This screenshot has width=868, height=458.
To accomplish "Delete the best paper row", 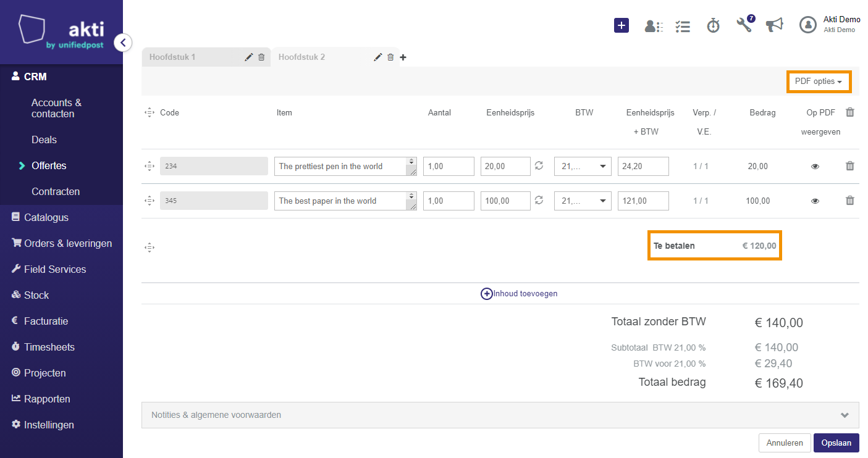I will [850, 201].
